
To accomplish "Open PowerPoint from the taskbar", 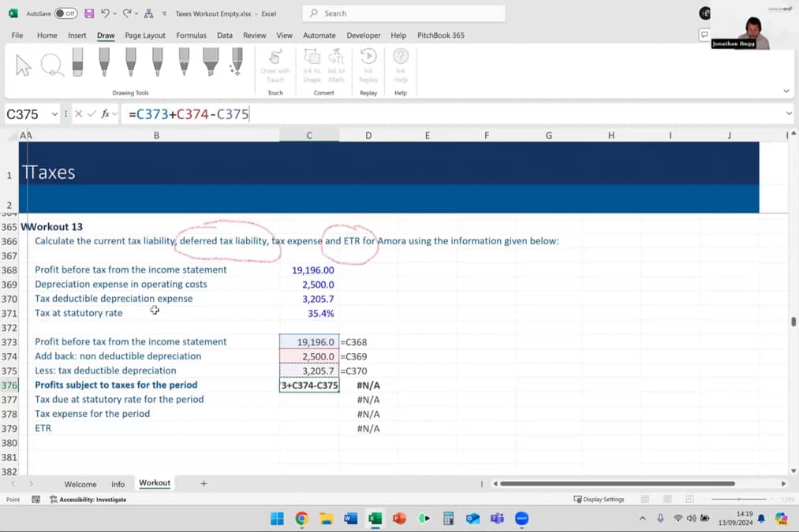I will pos(399,519).
